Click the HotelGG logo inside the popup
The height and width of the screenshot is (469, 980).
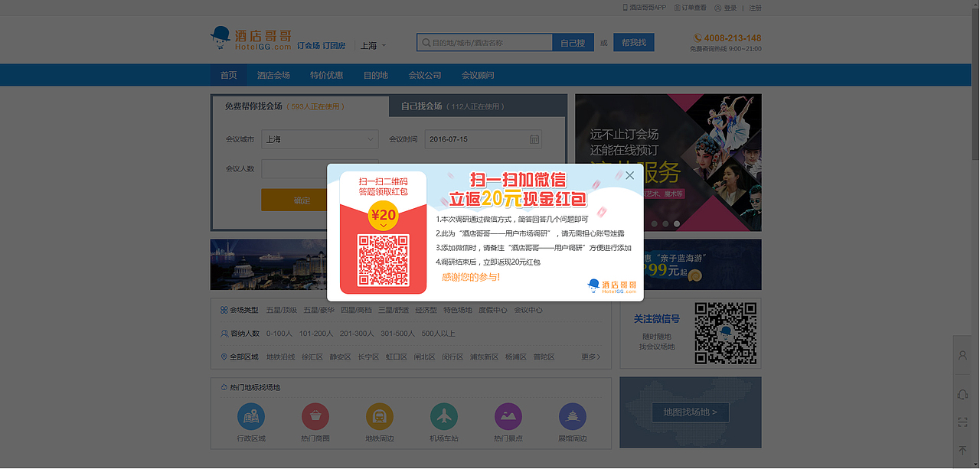[x=612, y=285]
